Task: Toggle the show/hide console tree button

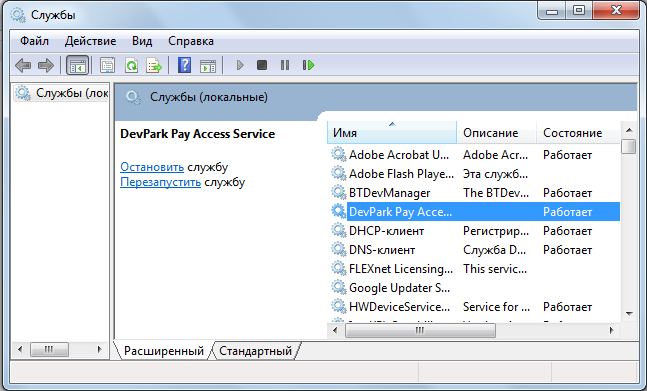Action: pyautogui.click(x=78, y=65)
